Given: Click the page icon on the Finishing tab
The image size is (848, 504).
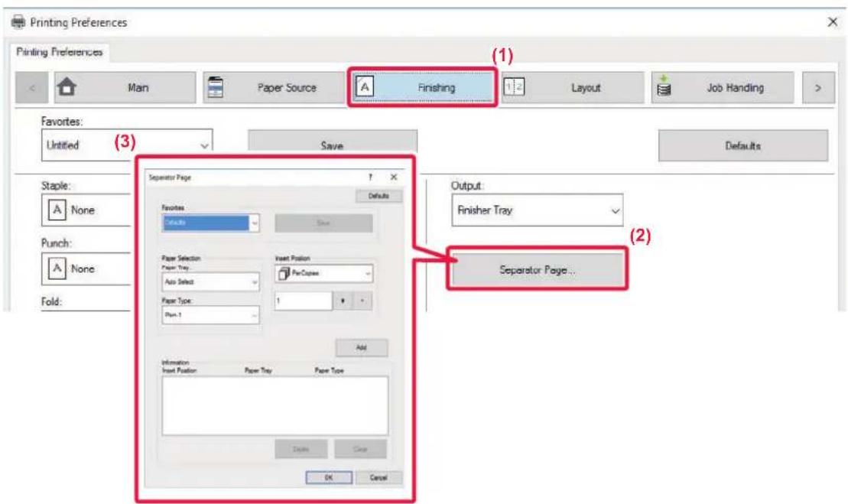Looking at the screenshot, I should 365,86.
